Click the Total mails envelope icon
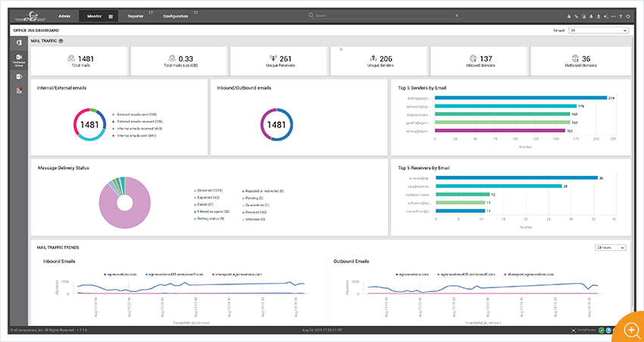 point(71,58)
